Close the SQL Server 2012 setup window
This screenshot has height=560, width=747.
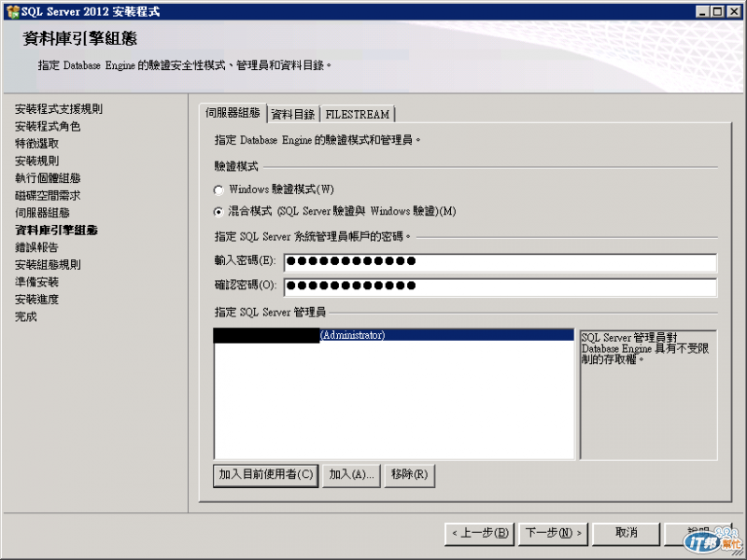click(734, 11)
